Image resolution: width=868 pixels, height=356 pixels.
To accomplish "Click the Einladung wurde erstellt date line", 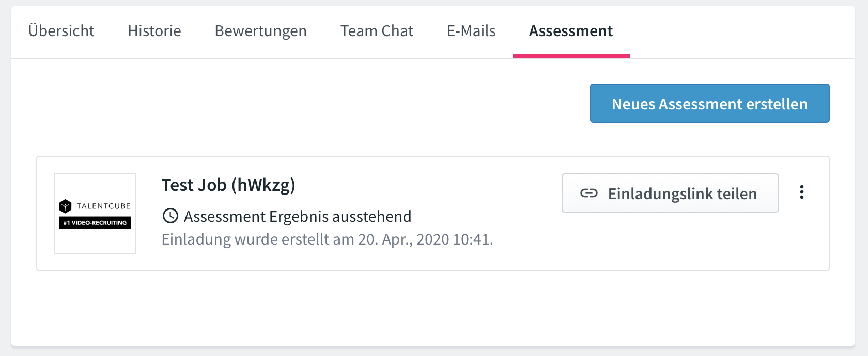I will pyautogui.click(x=328, y=239).
